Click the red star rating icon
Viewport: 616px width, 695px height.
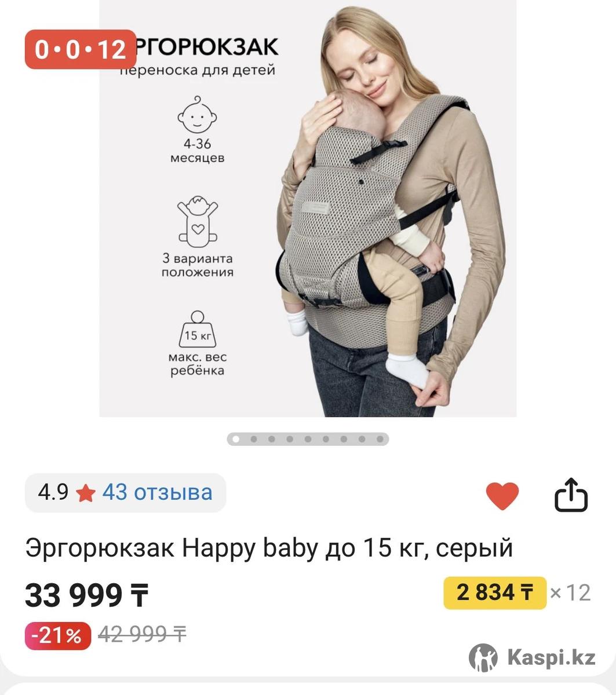tap(86, 493)
